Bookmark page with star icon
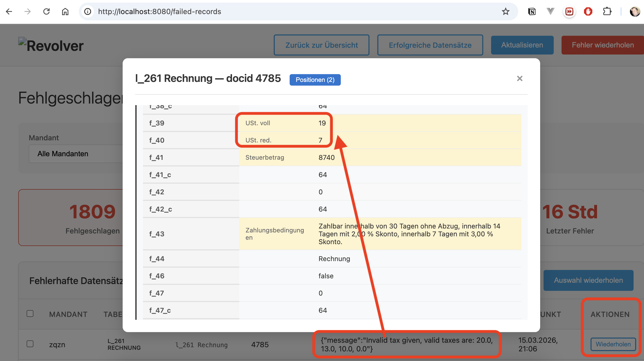The image size is (644, 361). (x=505, y=11)
